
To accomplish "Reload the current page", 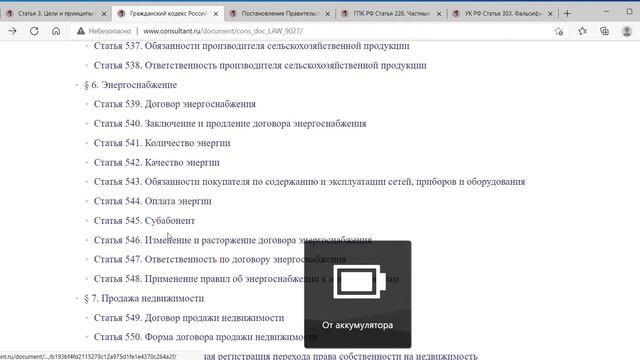I will (34, 31).
